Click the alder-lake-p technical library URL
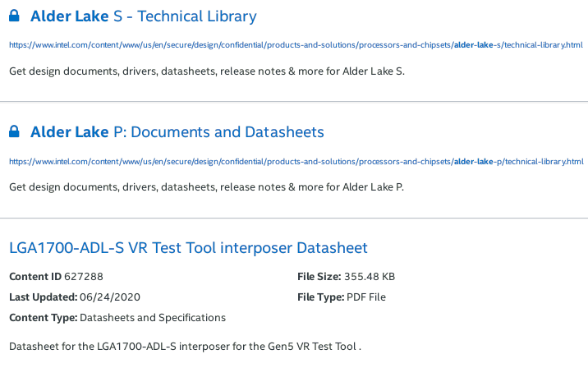 tap(296, 161)
